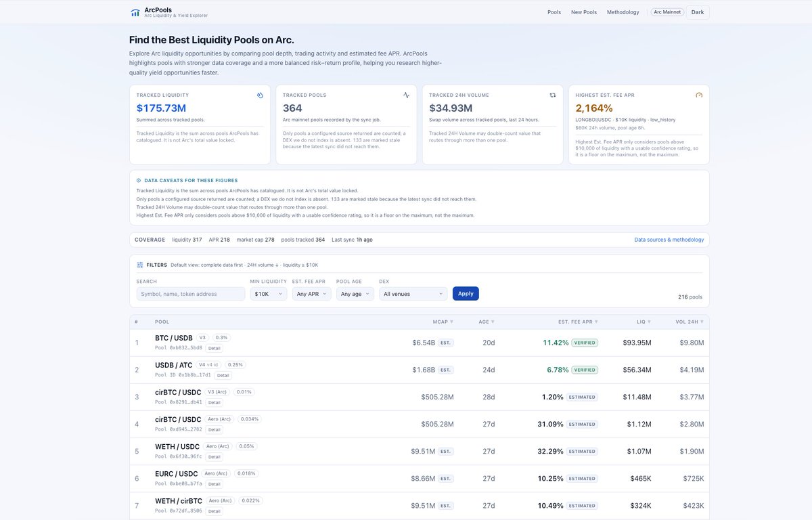Click the $175.73M tracked liquidity value

coord(161,108)
